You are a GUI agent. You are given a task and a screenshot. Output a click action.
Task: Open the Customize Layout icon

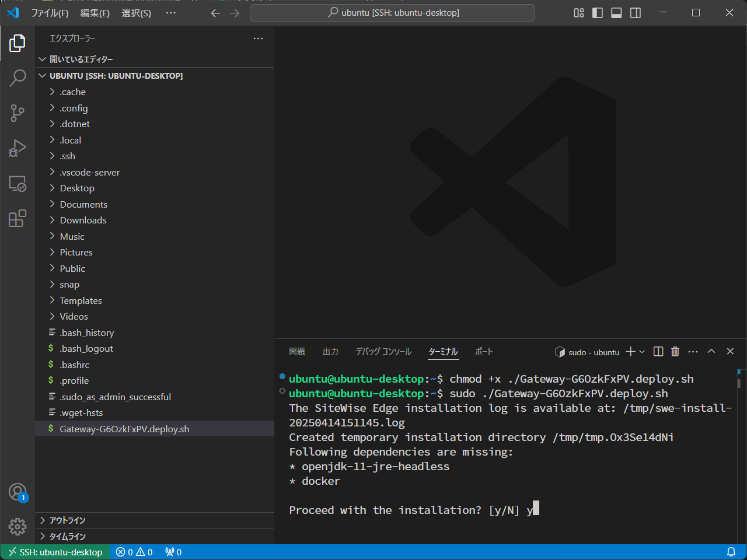pos(579,13)
